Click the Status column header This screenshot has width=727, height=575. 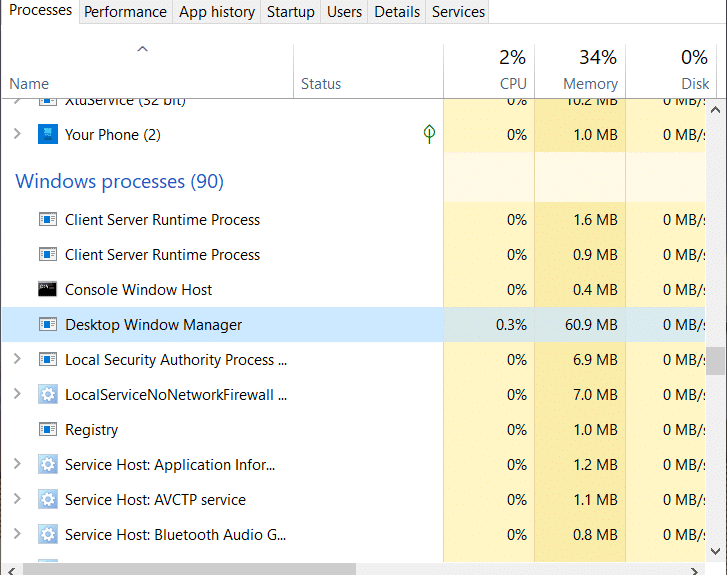tap(321, 84)
